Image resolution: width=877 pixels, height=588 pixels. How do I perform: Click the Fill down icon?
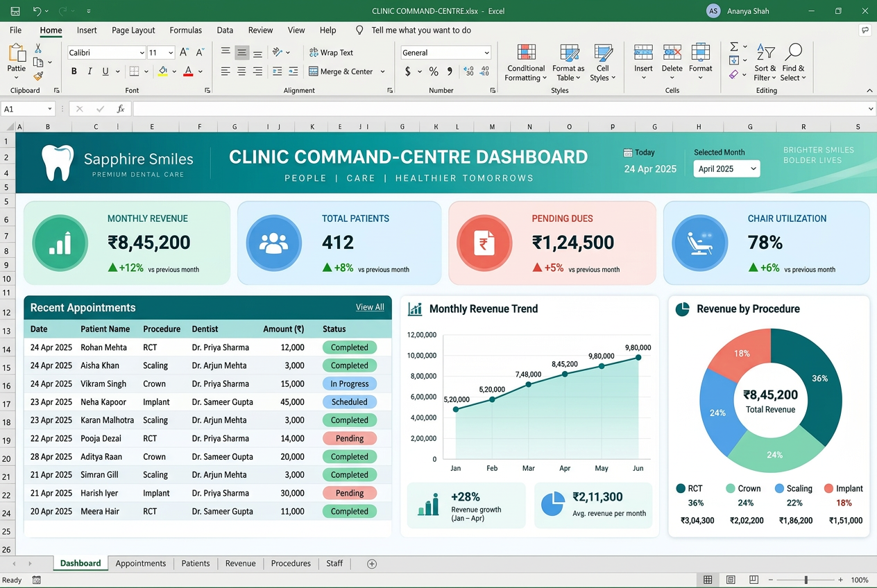point(734,60)
